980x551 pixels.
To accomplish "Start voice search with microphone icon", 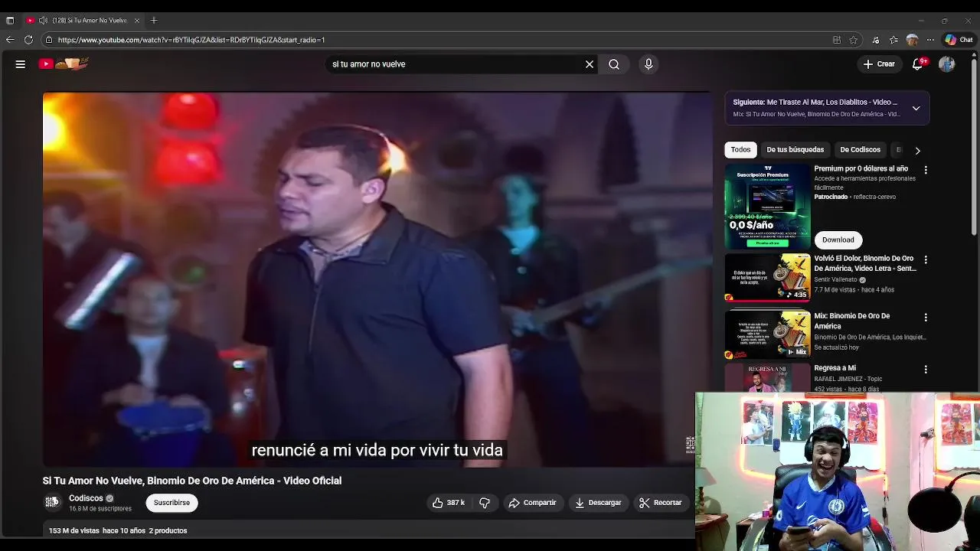I will (x=648, y=64).
